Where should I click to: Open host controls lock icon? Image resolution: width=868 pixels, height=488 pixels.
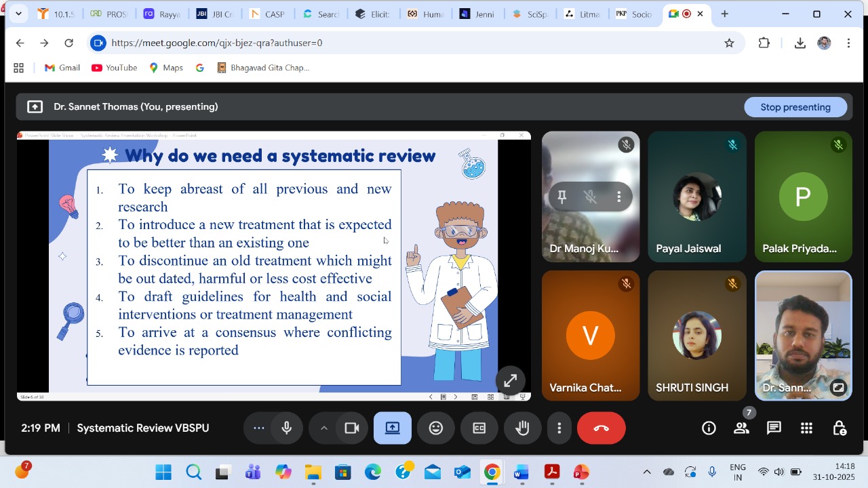point(839,428)
